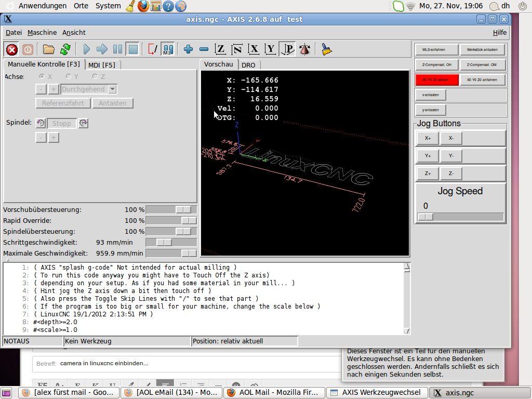Switch to front view Y icon

click(270, 49)
